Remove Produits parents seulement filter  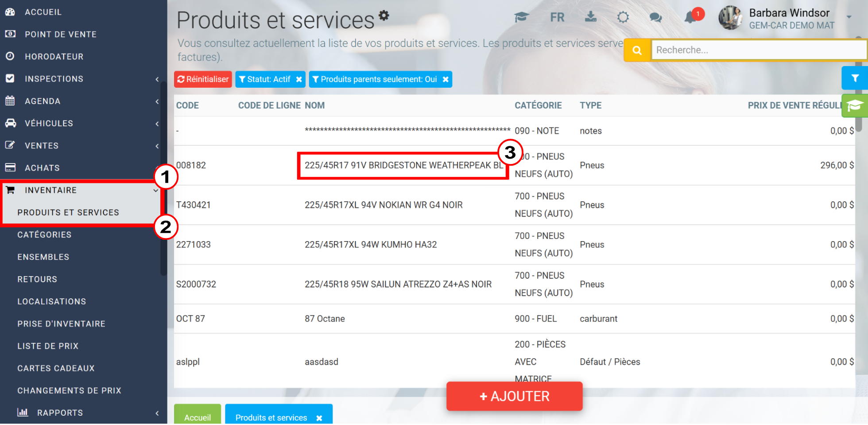pyautogui.click(x=446, y=79)
